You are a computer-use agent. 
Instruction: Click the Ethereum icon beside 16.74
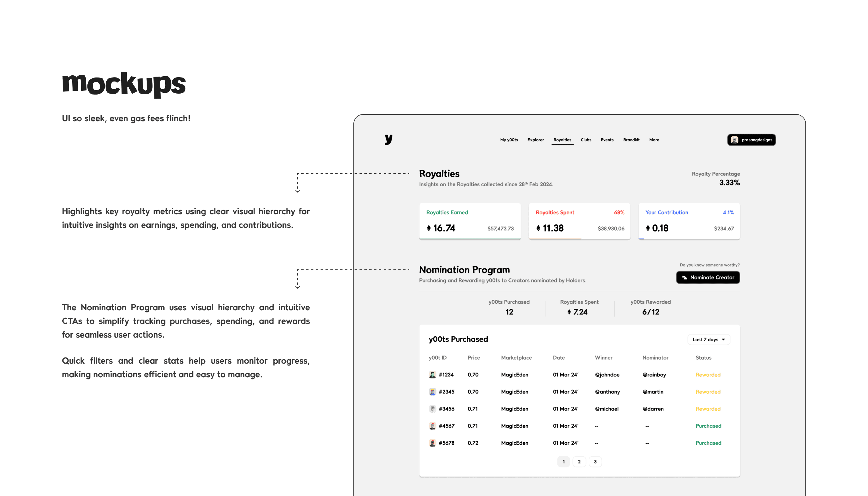tap(428, 228)
